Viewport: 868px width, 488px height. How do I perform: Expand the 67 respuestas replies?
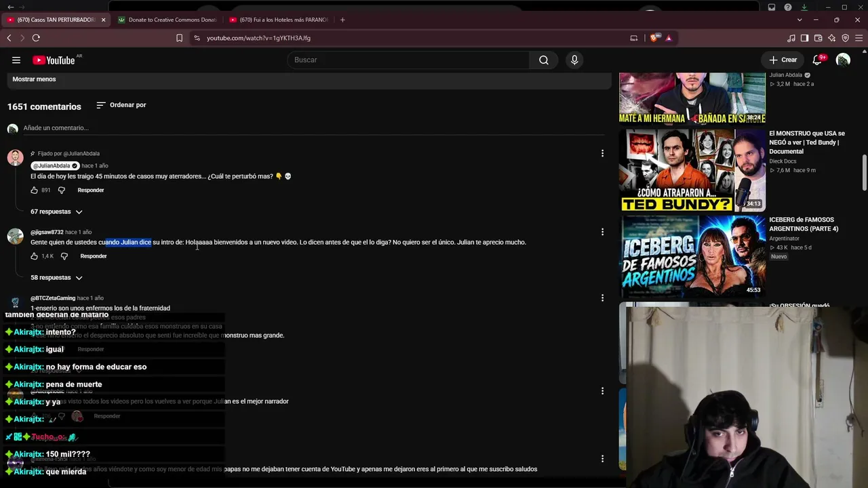point(56,211)
